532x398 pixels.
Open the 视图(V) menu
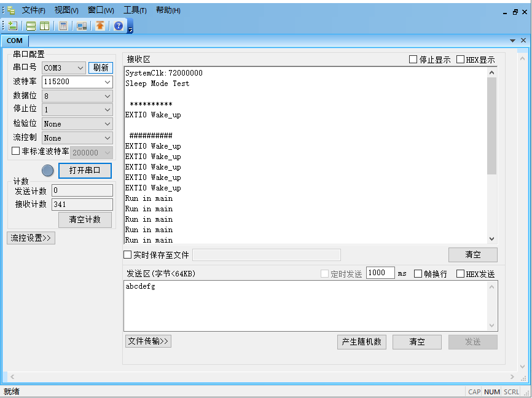click(66, 10)
